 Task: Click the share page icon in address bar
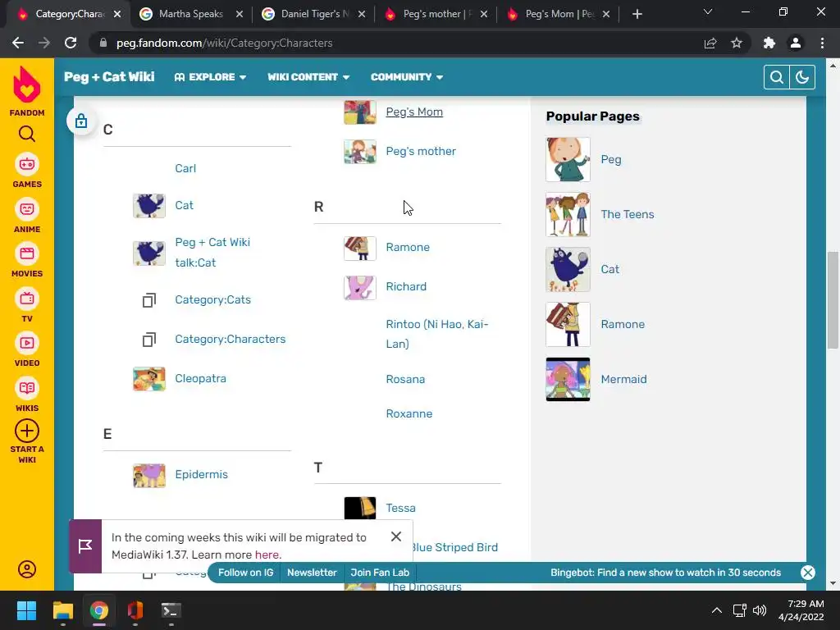point(710,43)
